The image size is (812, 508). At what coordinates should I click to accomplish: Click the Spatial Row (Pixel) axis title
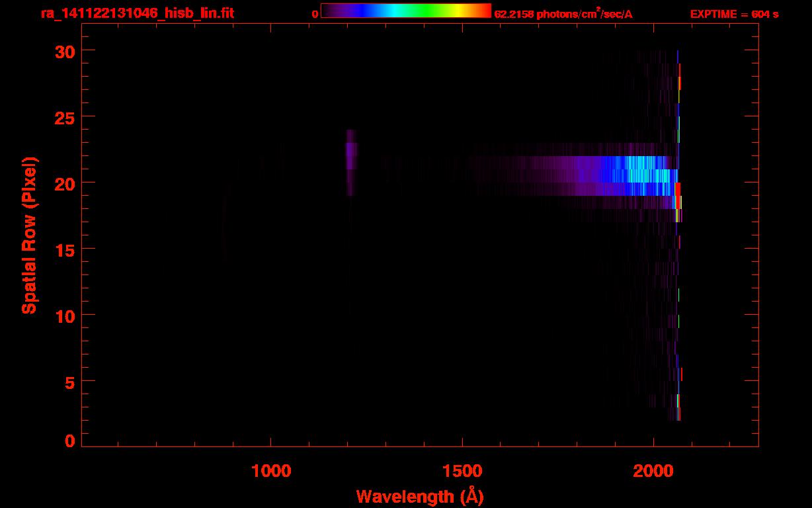(29, 235)
